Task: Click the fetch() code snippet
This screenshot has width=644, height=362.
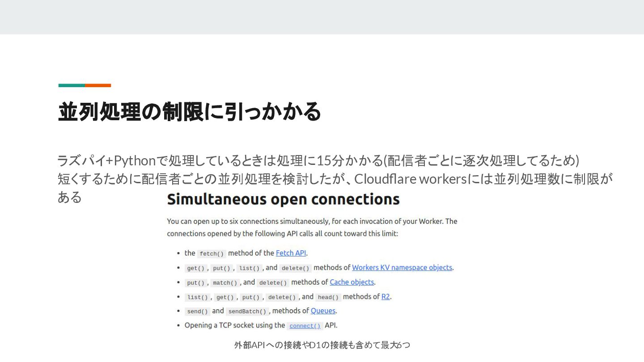Action: pos(212,254)
